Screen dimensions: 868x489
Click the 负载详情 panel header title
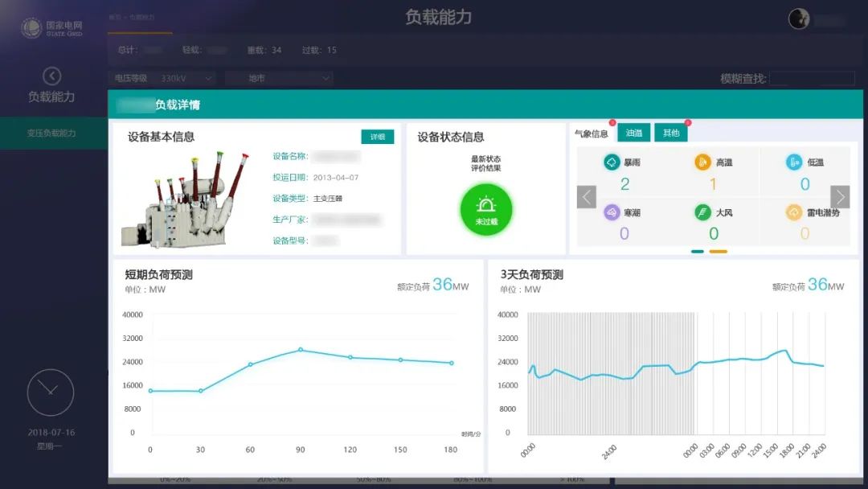[177, 105]
